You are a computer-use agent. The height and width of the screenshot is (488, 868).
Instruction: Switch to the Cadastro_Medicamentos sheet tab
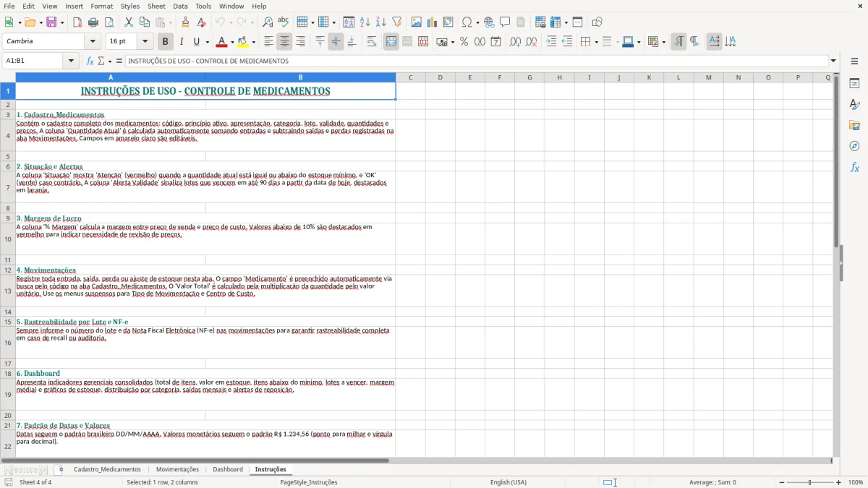click(107, 469)
